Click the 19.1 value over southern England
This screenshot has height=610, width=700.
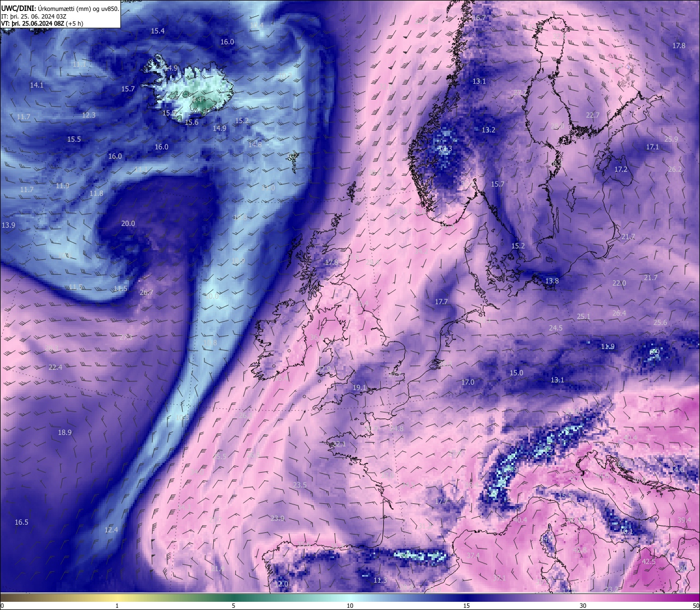click(359, 387)
